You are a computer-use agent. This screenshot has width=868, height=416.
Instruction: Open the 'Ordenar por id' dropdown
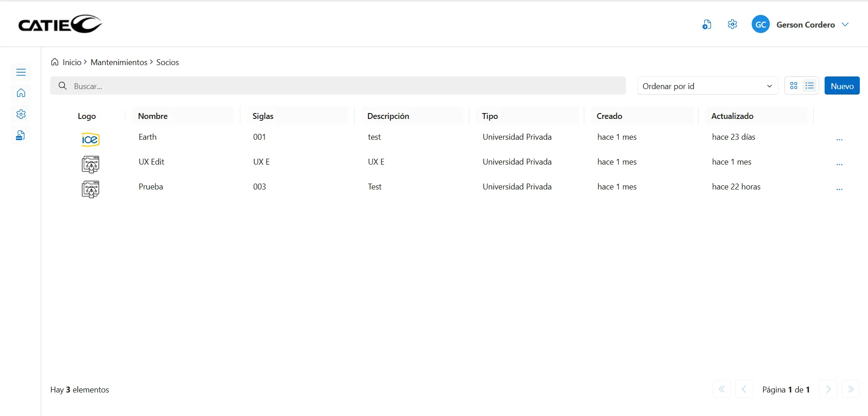point(707,86)
